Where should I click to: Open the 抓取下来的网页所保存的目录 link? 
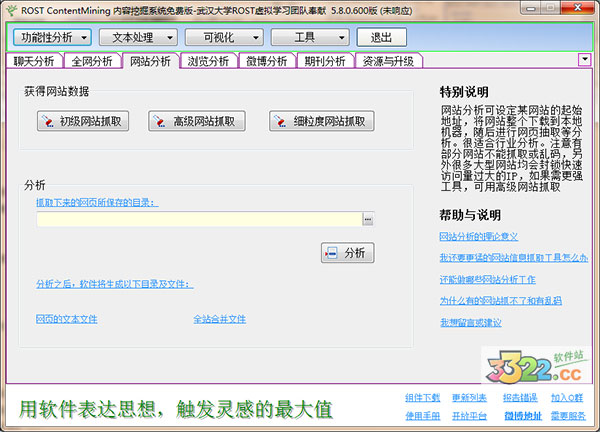point(97,202)
